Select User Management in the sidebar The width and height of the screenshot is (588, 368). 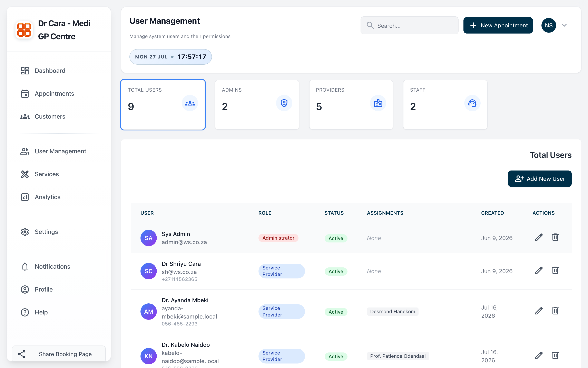[x=59, y=151]
